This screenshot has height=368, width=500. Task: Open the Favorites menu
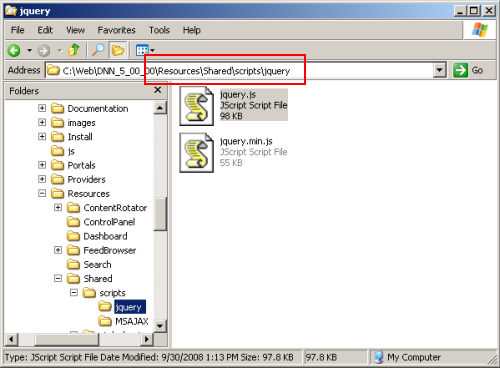(x=116, y=30)
